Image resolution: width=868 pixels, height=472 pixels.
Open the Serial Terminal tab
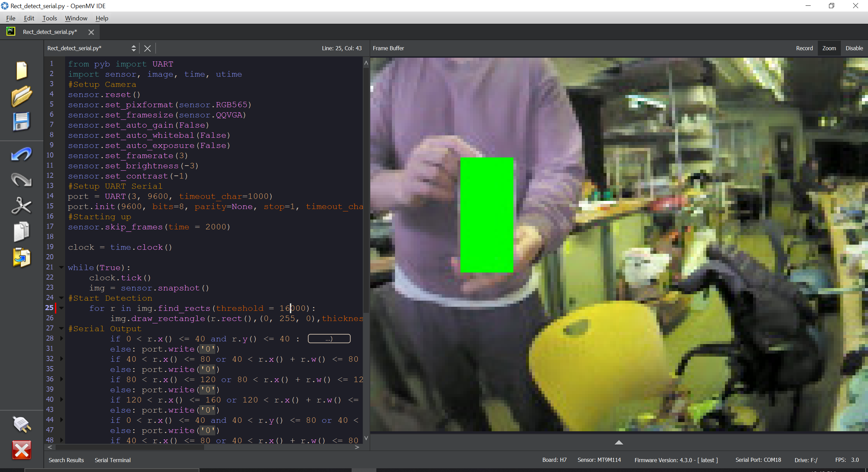pos(113,460)
